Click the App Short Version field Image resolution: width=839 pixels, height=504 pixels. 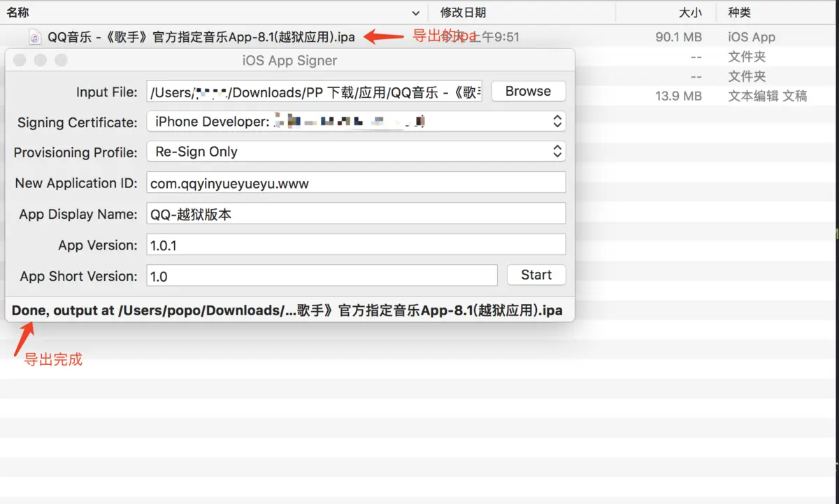click(322, 275)
